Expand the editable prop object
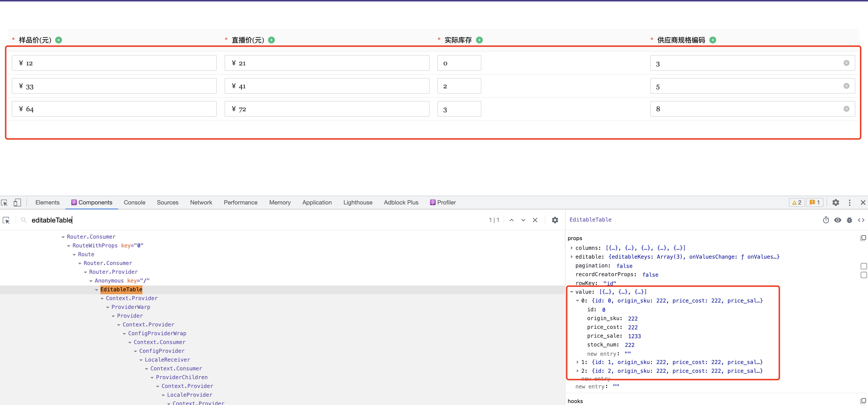Viewport: 868px width, 405px height. pyautogui.click(x=572, y=256)
